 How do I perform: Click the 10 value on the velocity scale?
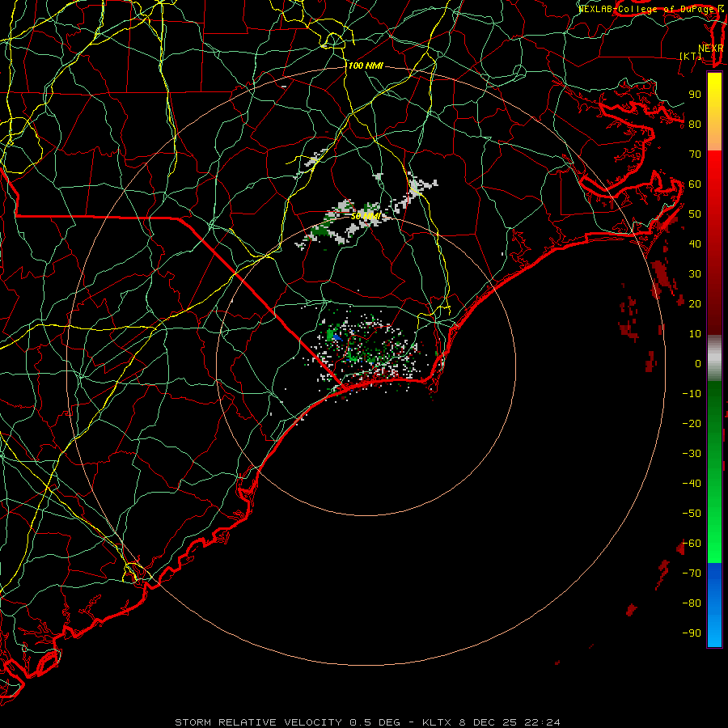click(x=695, y=334)
